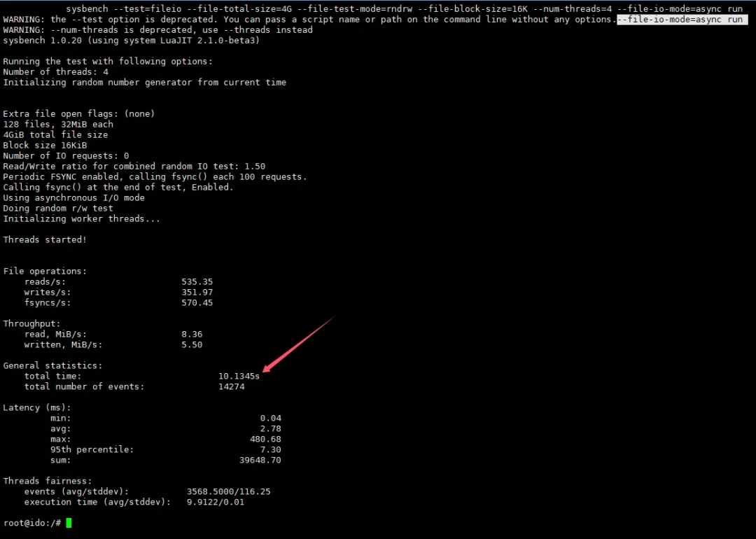
Task: Click 'Number of IO requests: 0' line
Action: (66, 155)
